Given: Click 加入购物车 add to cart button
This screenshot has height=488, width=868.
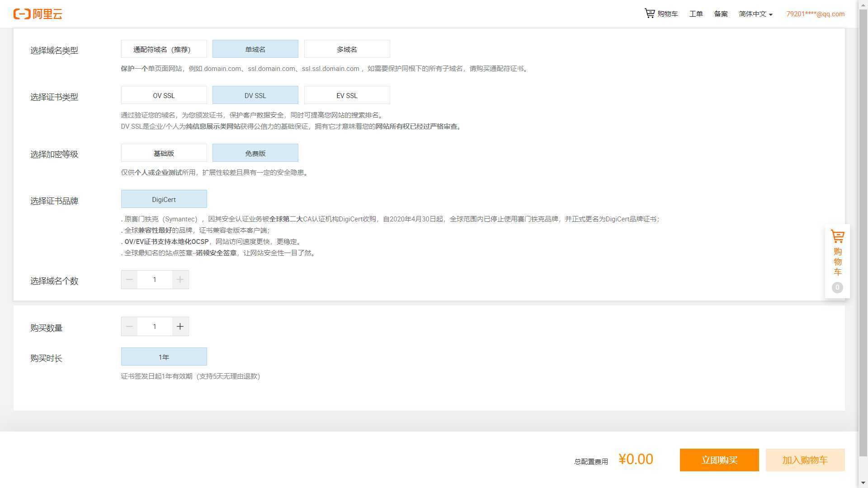Looking at the screenshot, I should point(805,460).
